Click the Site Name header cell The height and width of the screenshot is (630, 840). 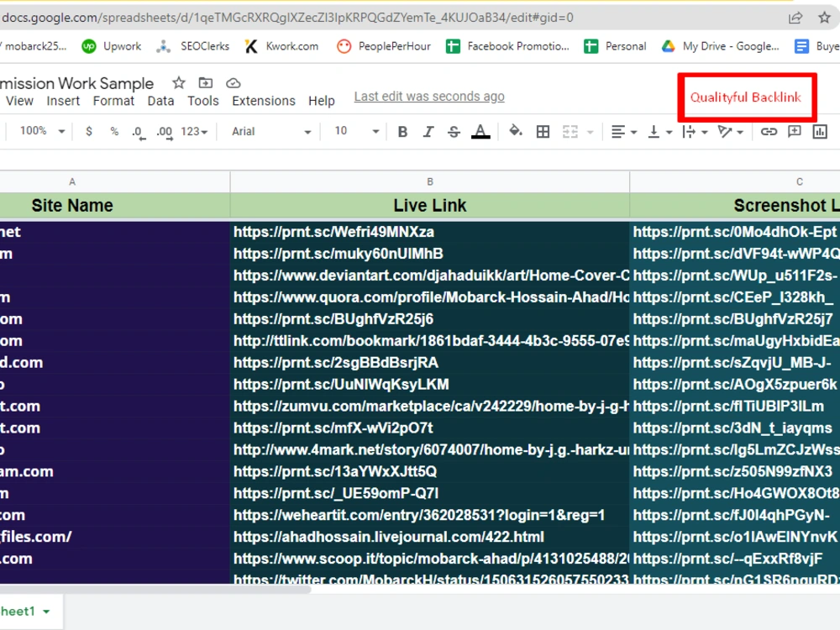pyautogui.click(x=114, y=205)
